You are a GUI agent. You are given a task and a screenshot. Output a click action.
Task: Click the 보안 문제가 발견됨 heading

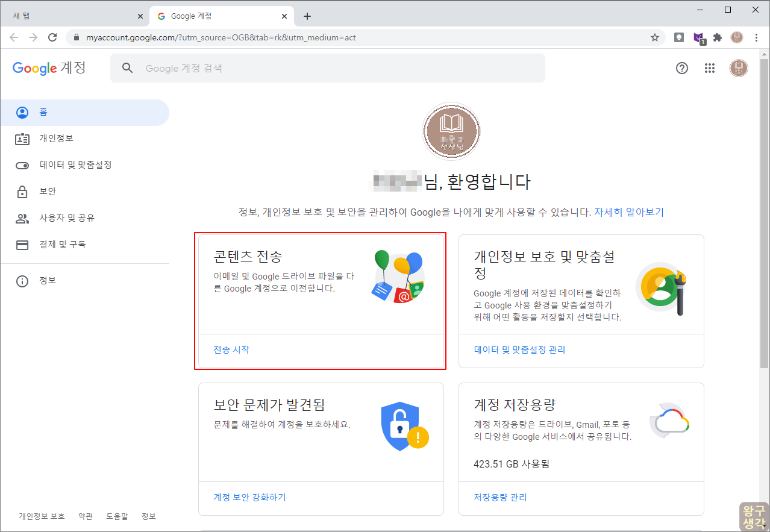269,404
